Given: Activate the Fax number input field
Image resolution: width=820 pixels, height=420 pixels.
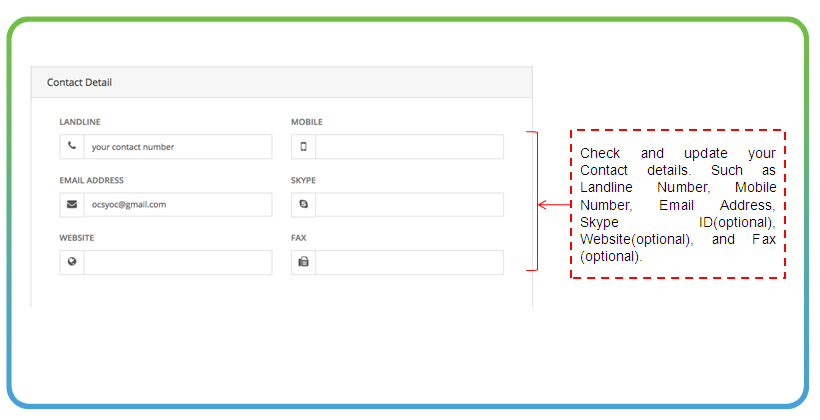Looking at the screenshot, I should click(x=409, y=262).
